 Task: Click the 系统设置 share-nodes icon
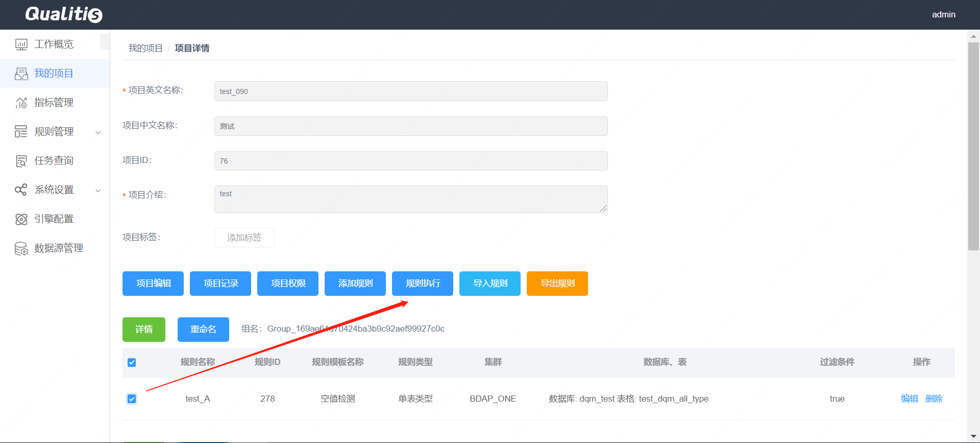pyautogui.click(x=21, y=190)
